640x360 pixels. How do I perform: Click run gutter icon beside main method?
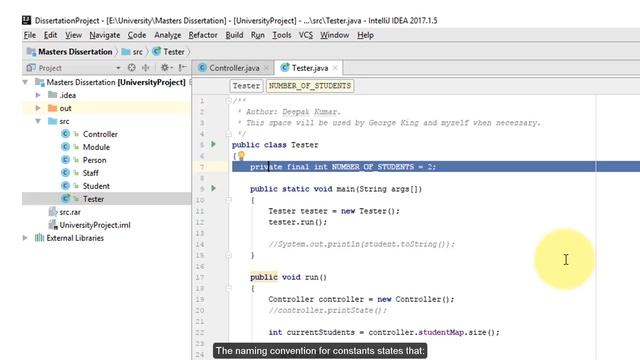213,188
